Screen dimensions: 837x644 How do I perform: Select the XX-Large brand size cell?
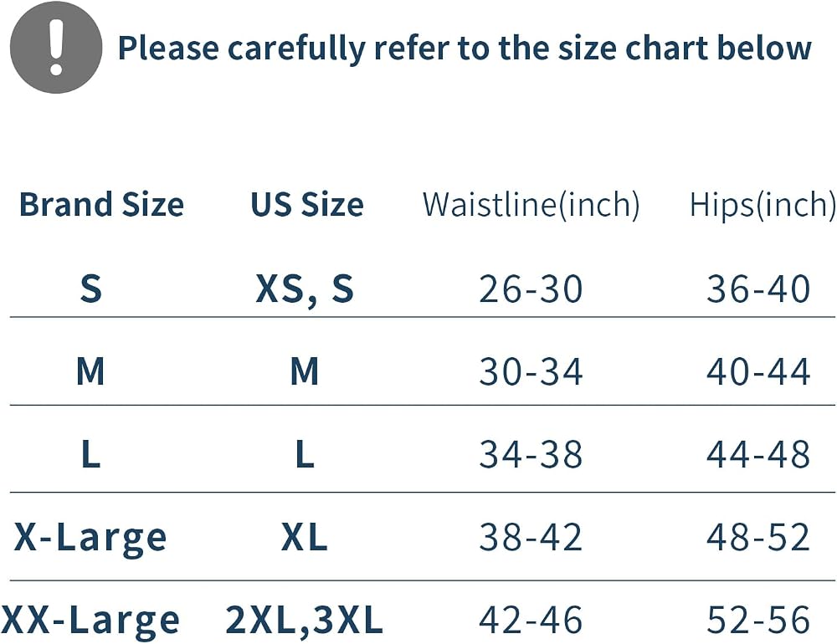pos(90,621)
